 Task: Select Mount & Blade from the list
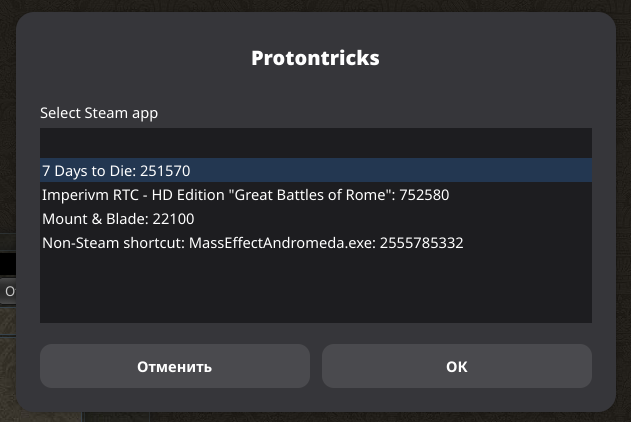118,218
